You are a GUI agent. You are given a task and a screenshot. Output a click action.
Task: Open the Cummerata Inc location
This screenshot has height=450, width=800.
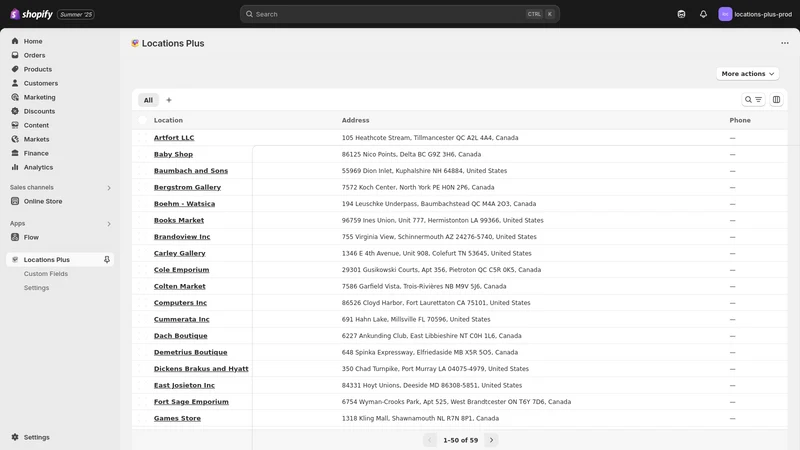[182, 319]
